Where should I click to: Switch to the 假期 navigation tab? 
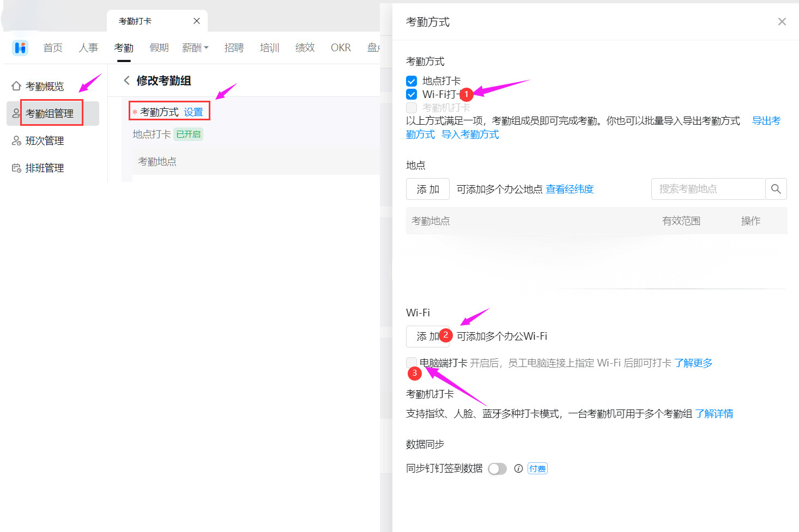(159, 48)
